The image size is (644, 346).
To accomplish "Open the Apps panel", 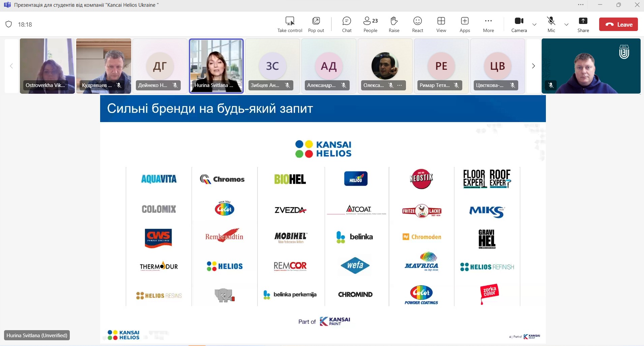I will point(465,24).
